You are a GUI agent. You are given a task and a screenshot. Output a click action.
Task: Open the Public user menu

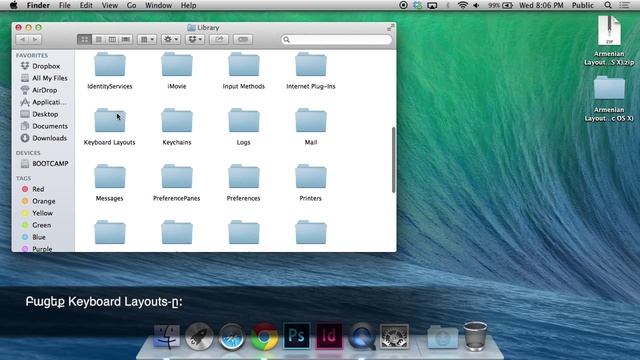coord(582,5)
